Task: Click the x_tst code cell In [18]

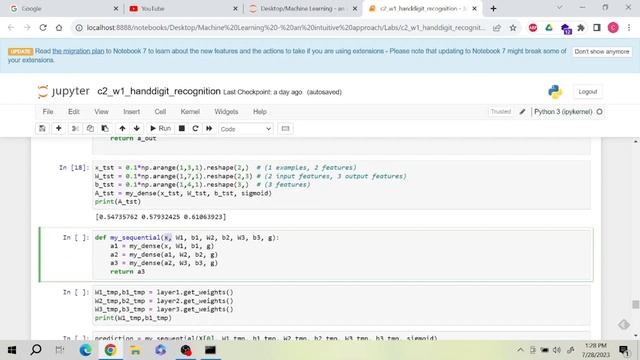Action: [342, 184]
